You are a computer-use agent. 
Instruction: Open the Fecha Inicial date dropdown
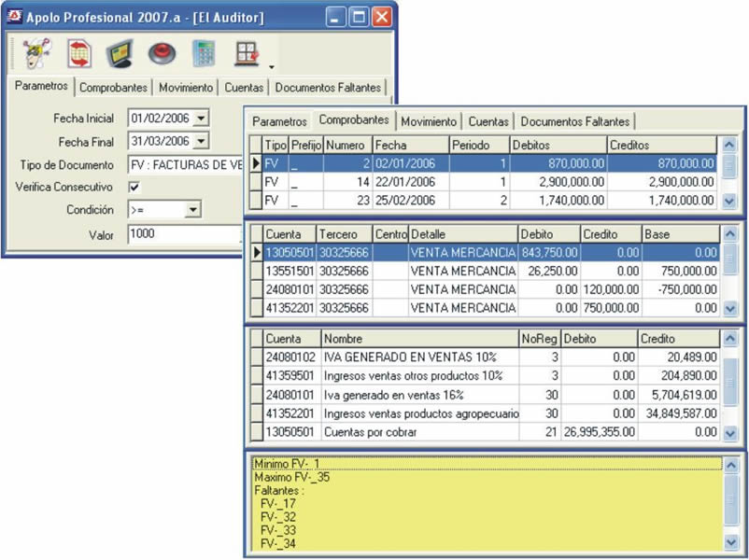point(202,118)
